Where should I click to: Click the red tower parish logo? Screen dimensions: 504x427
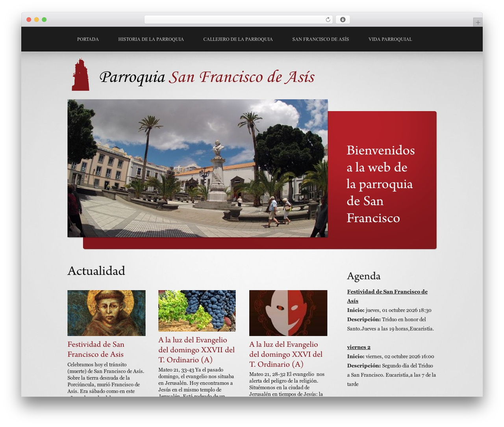point(80,74)
